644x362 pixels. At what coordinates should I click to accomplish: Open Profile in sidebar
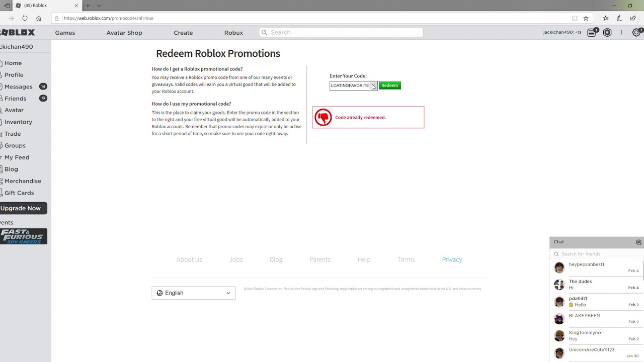tap(14, 75)
